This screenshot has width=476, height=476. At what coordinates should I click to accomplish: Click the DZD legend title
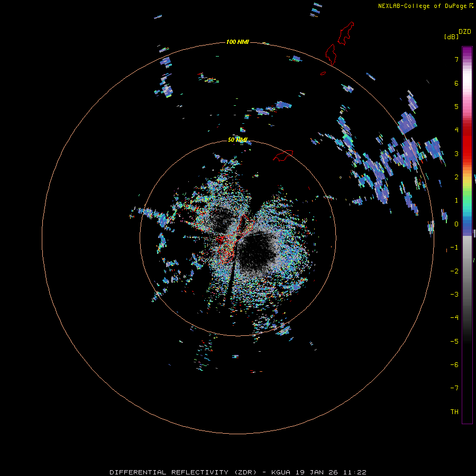coord(465,32)
